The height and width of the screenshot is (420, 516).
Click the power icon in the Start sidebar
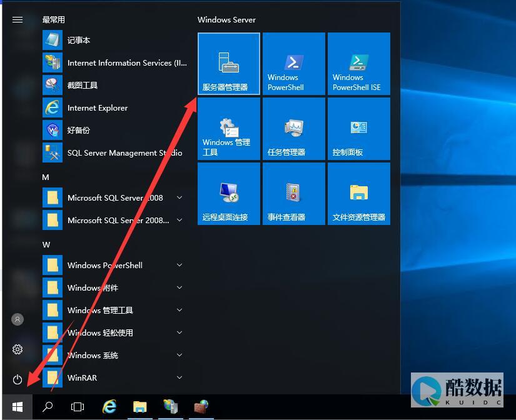18,379
